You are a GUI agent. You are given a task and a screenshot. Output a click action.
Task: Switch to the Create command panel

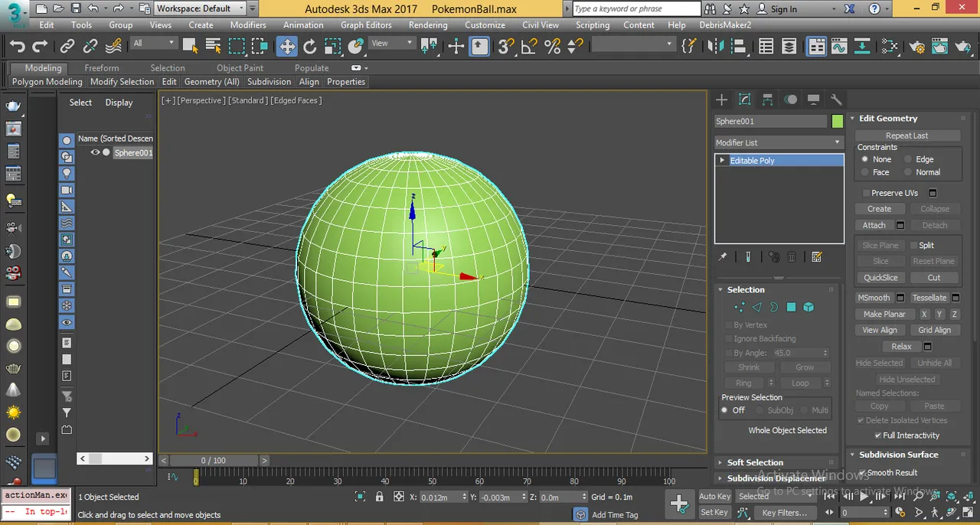click(721, 99)
